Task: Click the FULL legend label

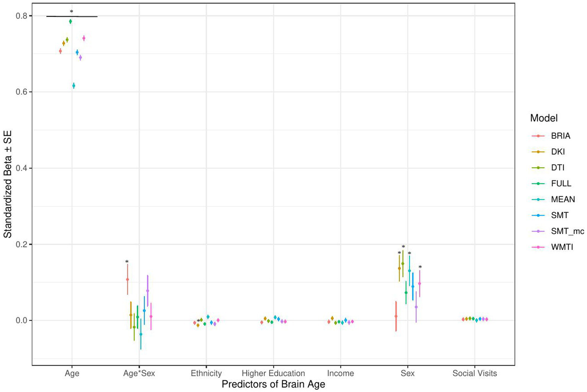Action: click(x=561, y=184)
